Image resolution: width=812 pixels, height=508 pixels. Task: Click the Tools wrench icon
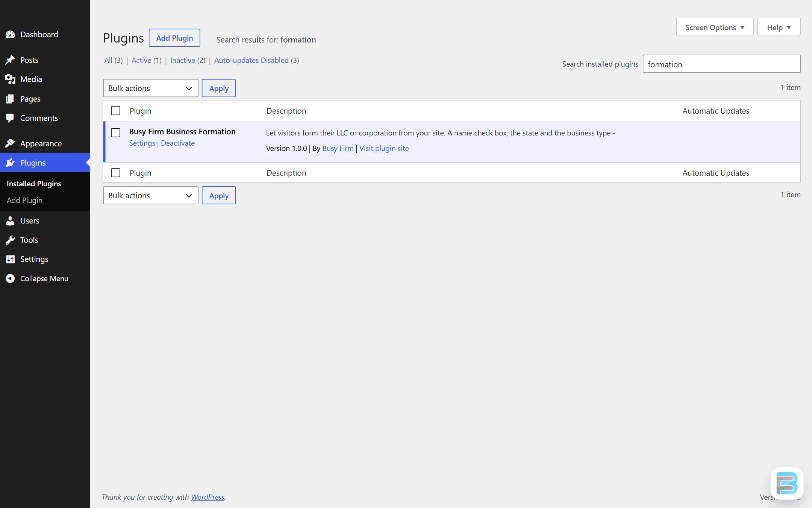click(x=10, y=240)
